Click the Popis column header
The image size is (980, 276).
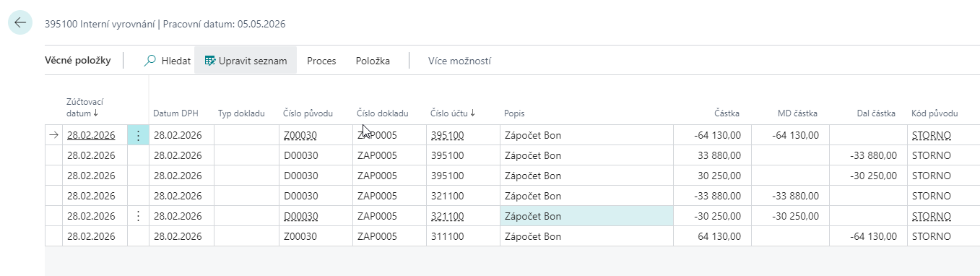[514, 113]
